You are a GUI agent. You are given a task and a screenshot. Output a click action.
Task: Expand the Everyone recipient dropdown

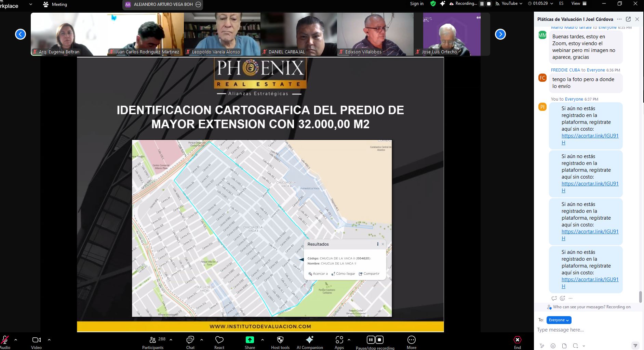(x=559, y=320)
